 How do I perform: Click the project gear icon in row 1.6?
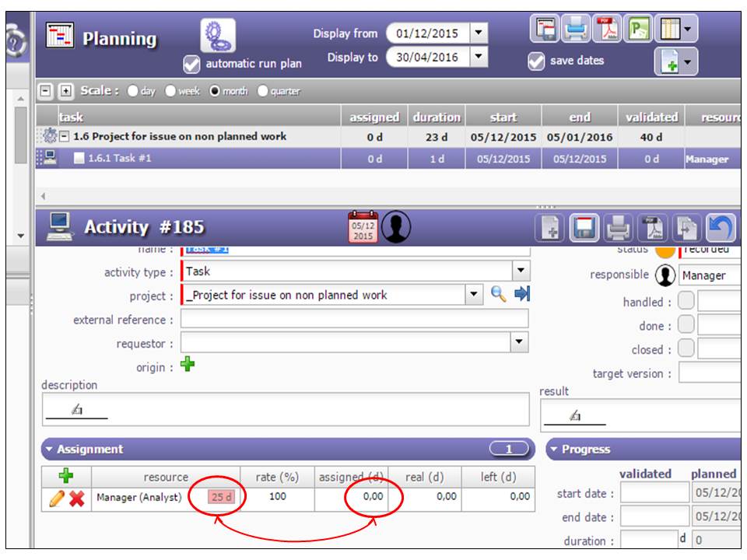[50, 136]
